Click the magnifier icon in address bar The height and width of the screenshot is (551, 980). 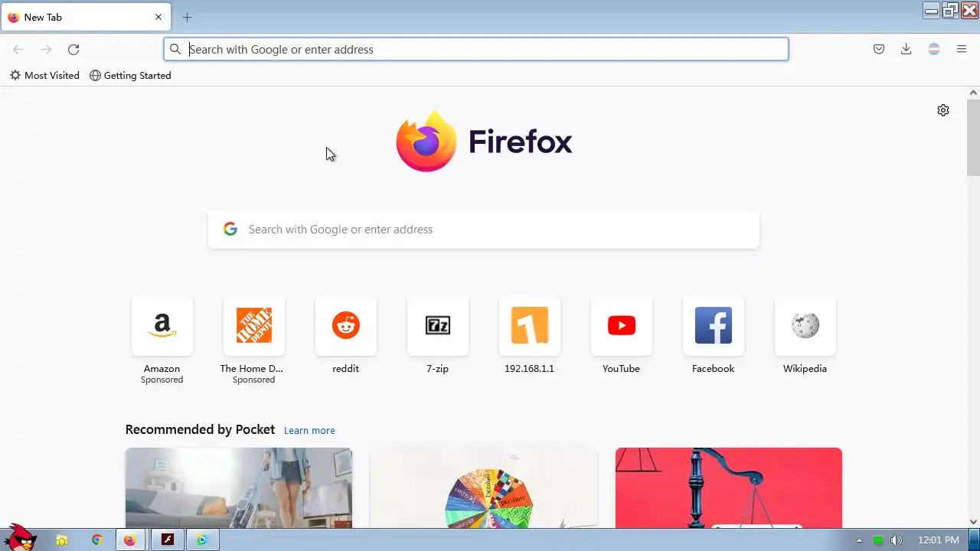click(x=175, y=49)
